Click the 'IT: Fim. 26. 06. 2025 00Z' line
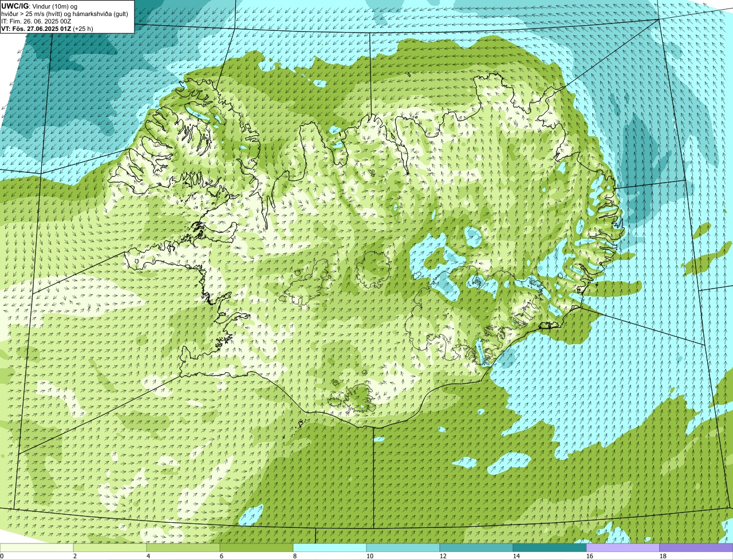The width and height of the screenshot is (733, 560). [36, 21]
